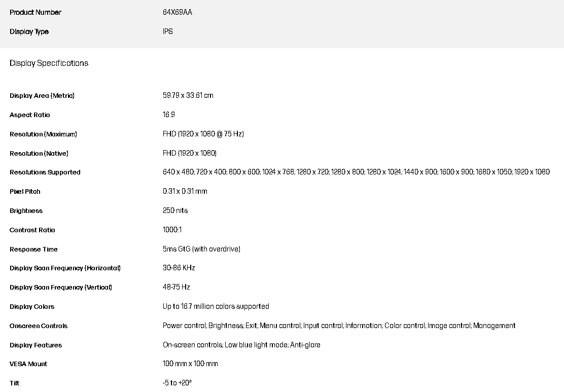Click the Onscreen Controls label
This screenshot has width=564, height=392.
pyautogui.click(x=39, y=326)
